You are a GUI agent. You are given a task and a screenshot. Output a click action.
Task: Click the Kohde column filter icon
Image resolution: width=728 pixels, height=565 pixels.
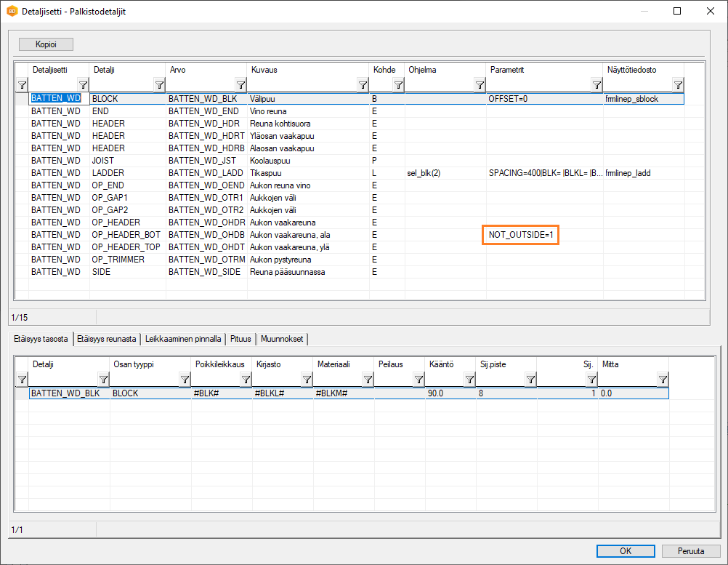(x=398, y=85)
